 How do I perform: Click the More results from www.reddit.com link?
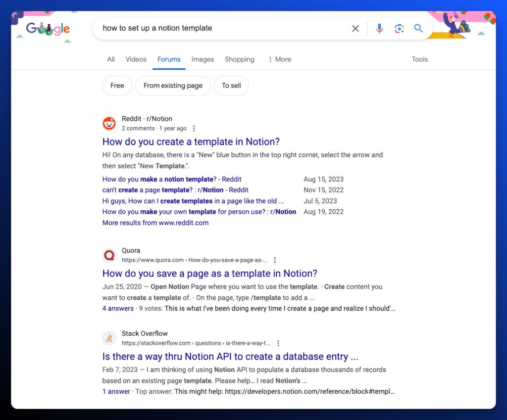coord(155,223)
